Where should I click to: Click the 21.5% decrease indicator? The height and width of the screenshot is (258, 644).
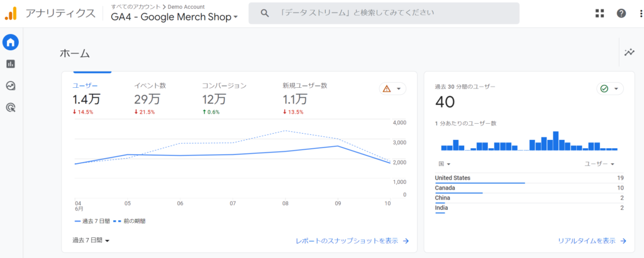coord(145,112)
